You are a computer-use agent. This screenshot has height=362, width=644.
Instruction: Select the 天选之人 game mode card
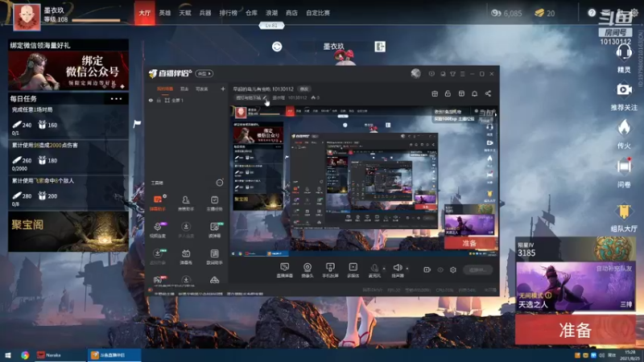tap(575, 286)
